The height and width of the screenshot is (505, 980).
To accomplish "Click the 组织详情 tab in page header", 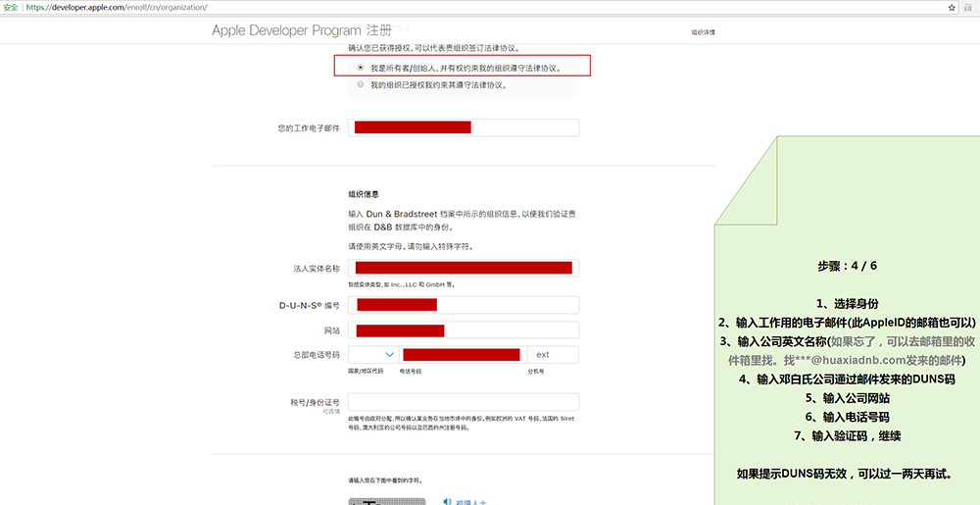I will pos(703,32).
